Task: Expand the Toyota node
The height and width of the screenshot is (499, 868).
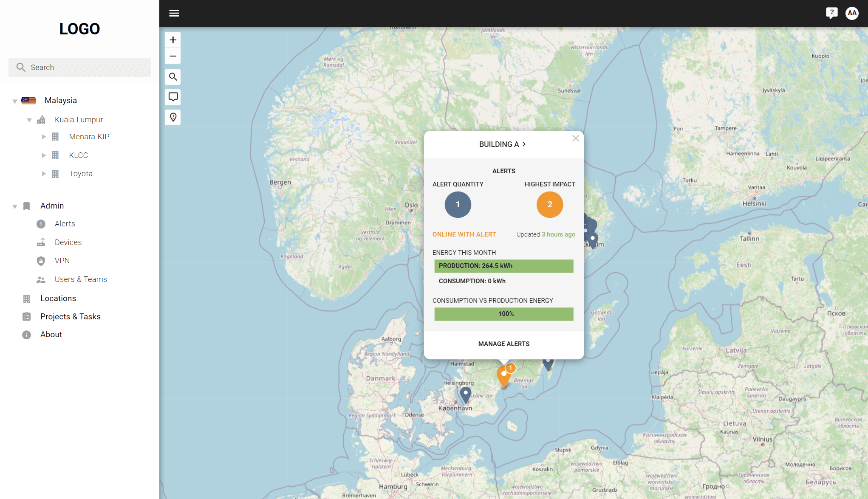Action: pyautogui.click(x=44, y=174)
